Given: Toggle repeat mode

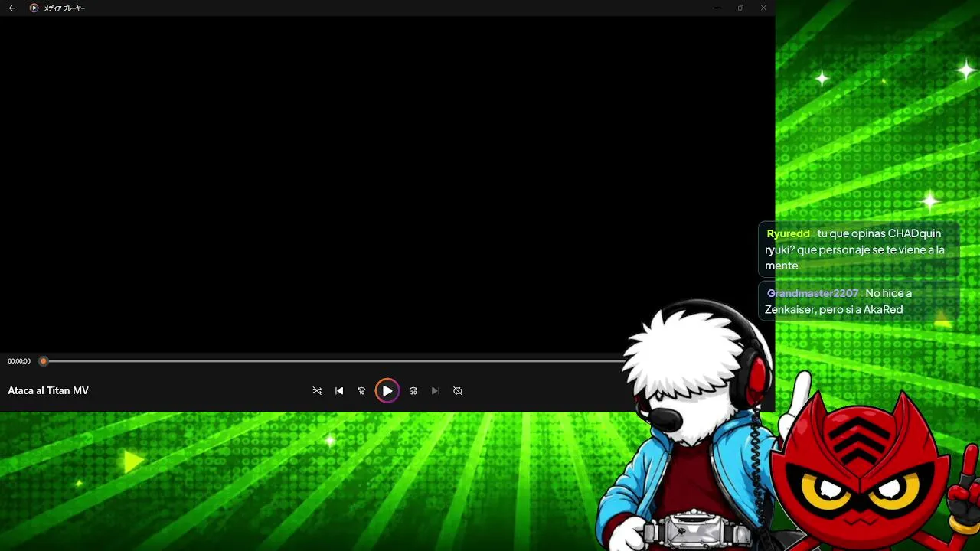Looking at the screenshot, I should (x=458, y=391).
